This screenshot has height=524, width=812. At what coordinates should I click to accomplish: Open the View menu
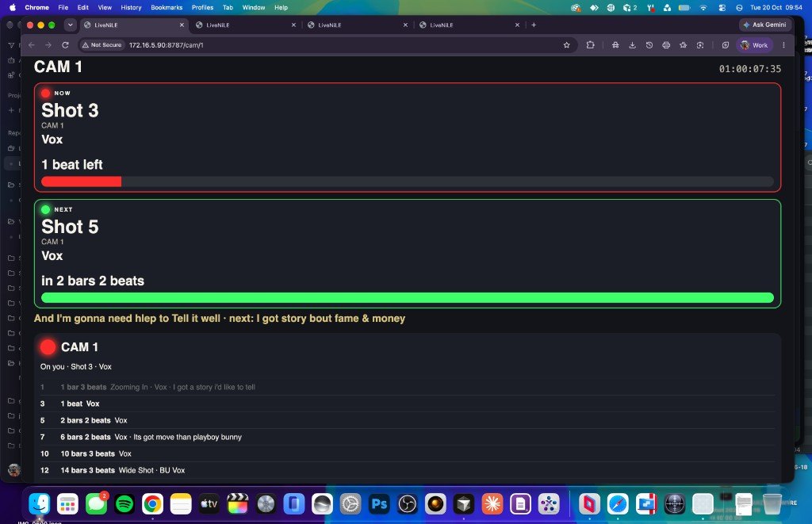105,8
